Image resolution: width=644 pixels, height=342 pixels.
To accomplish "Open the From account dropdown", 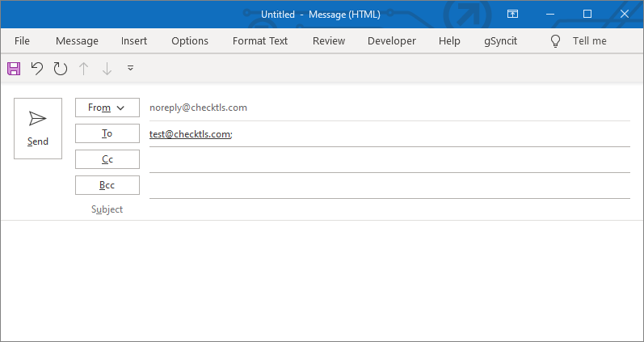I will coord(107,108).
